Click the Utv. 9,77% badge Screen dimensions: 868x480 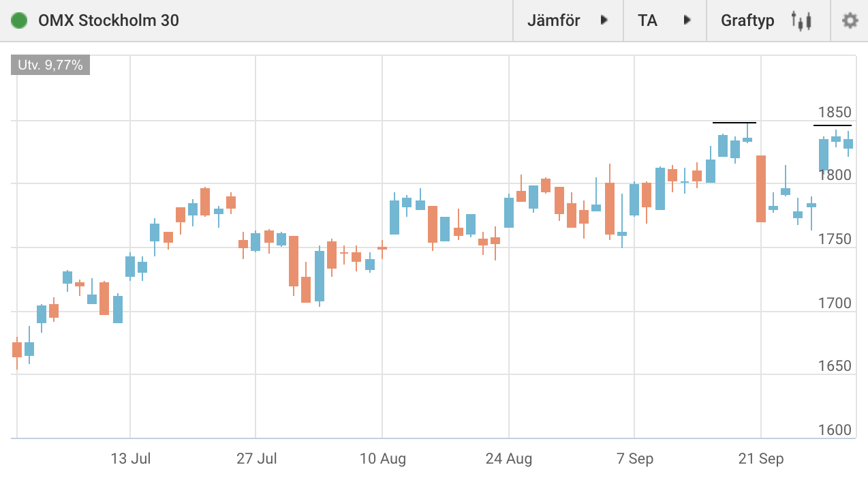tap(50, 65)
